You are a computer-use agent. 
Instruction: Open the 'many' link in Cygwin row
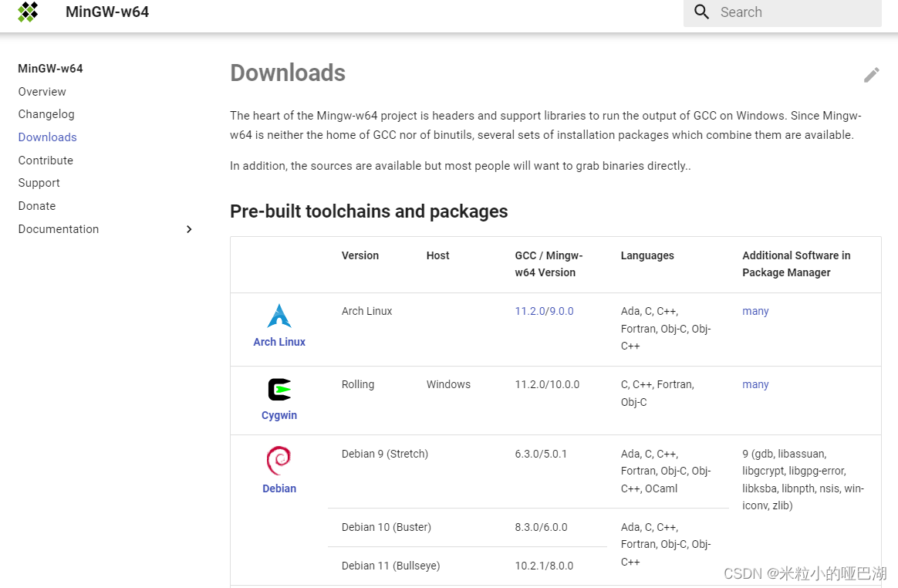[755, 384]
